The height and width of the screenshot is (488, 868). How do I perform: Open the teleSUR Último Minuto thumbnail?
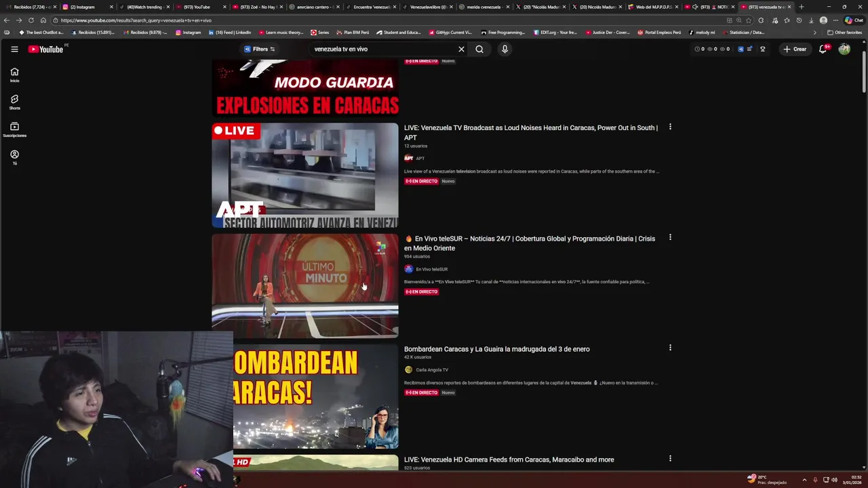[305, 285]
